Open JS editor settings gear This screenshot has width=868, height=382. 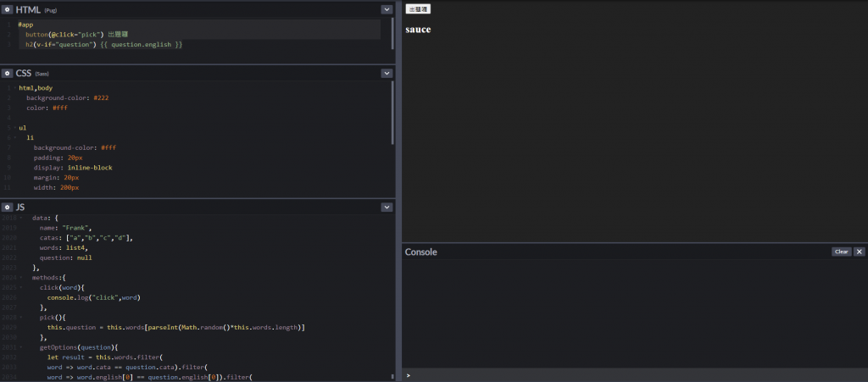click(7, 207)
